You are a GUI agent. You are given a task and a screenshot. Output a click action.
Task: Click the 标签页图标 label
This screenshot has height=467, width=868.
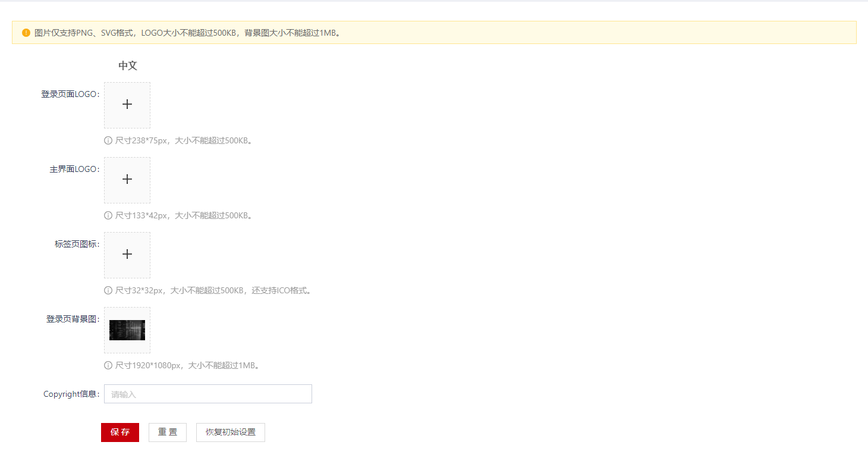coord(77,244)
